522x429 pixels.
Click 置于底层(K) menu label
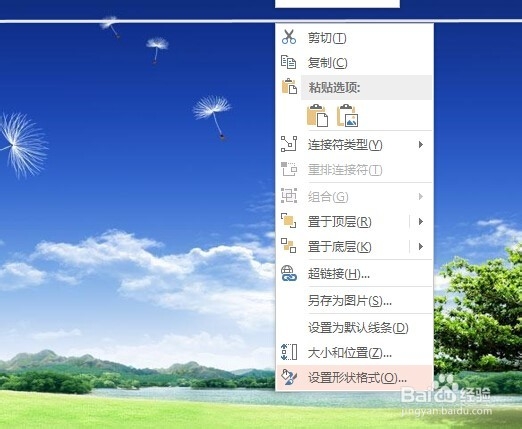click(339, 247)
